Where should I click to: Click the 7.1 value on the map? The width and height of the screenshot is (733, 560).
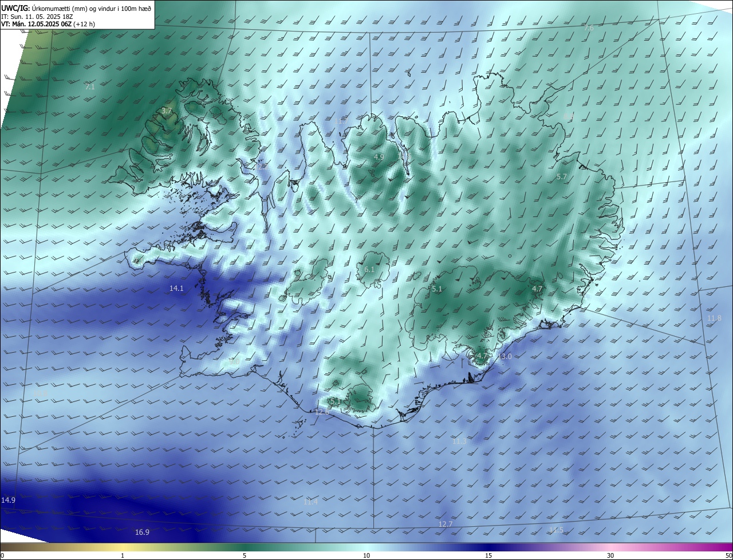89,87
